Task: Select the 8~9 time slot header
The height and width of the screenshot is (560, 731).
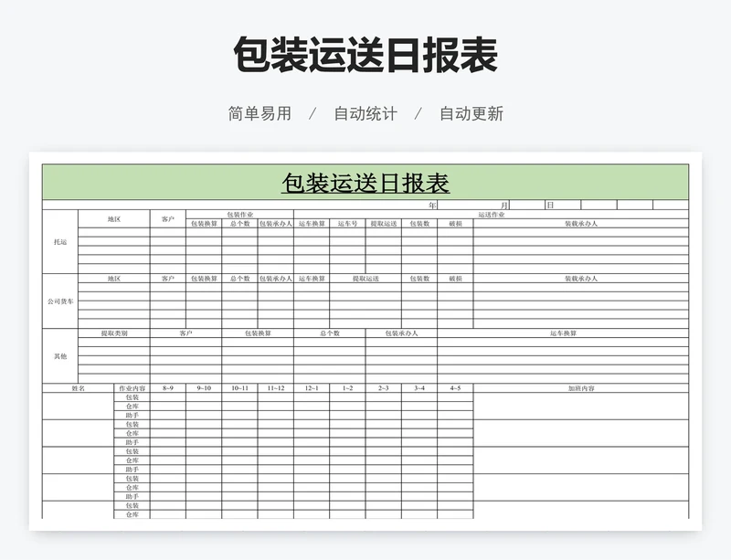Action: pyautogui.click(x=168, y=388)
